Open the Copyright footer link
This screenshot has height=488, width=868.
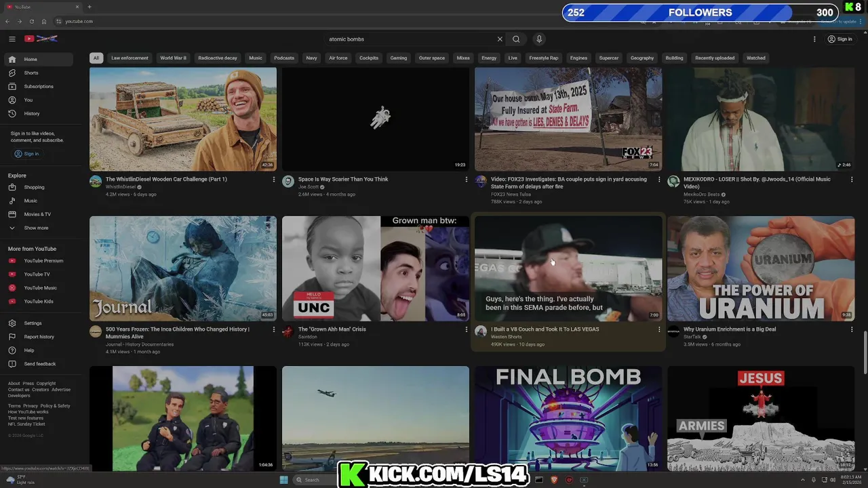point(46,384)
